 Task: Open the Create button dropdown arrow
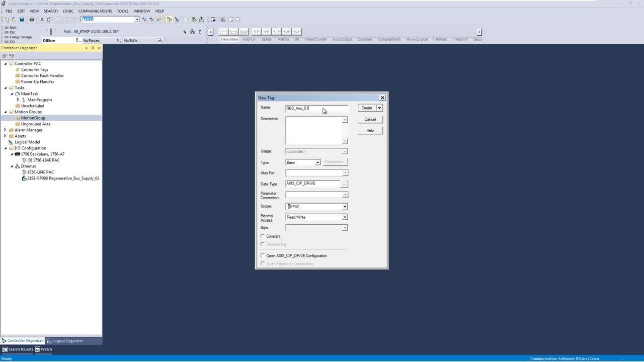pyautogui.click(x=379, y=108)
